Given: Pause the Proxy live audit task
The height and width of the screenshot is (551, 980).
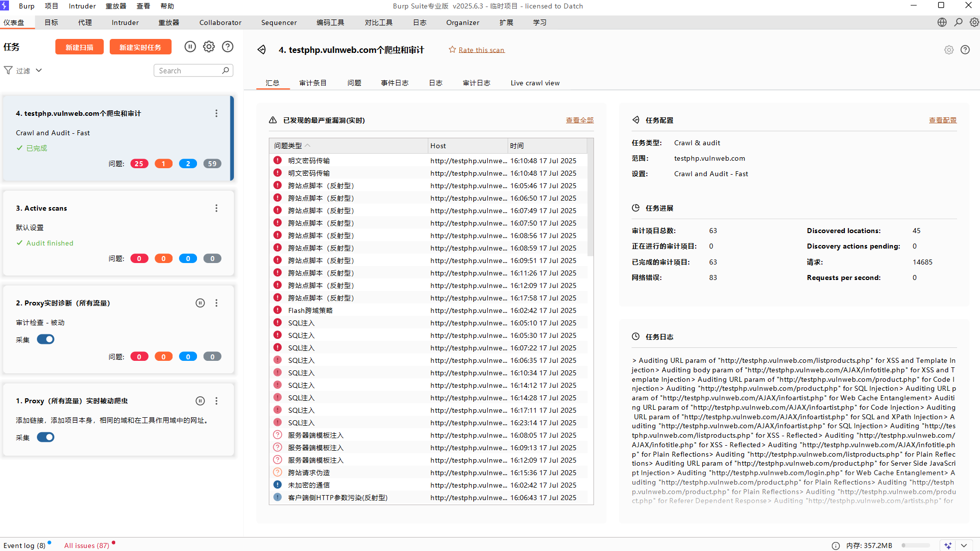Looking at the screenshot, I should coord(200,303).
